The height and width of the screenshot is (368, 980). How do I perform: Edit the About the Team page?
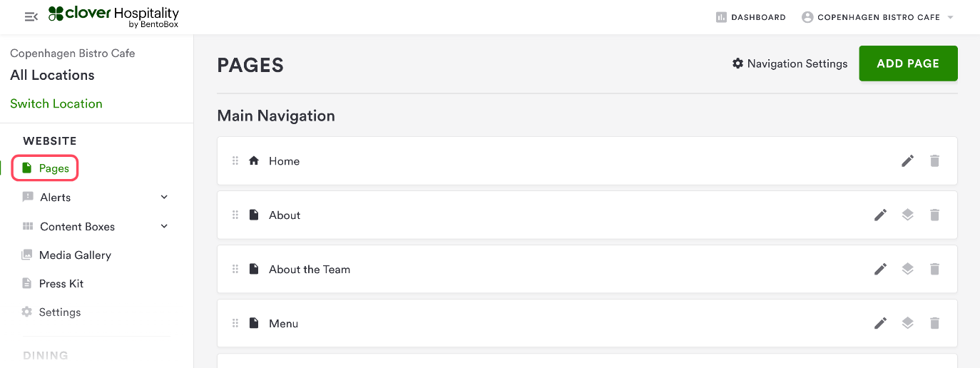pos(881,270)
